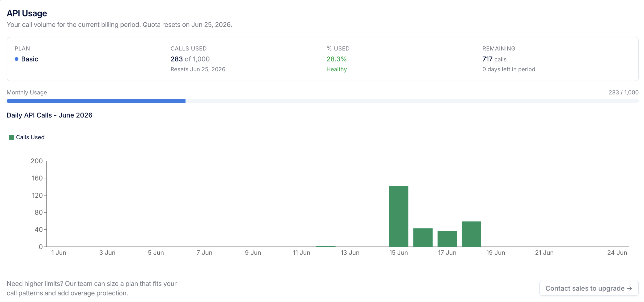Click the '24 Jun' axis label
The height and width of the screenshot is (302, 644).
click(617, 253)
